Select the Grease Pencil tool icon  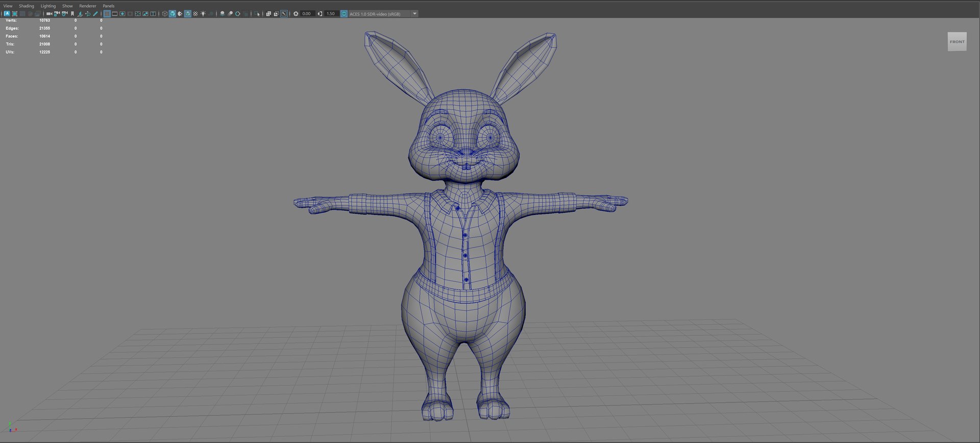95,14
